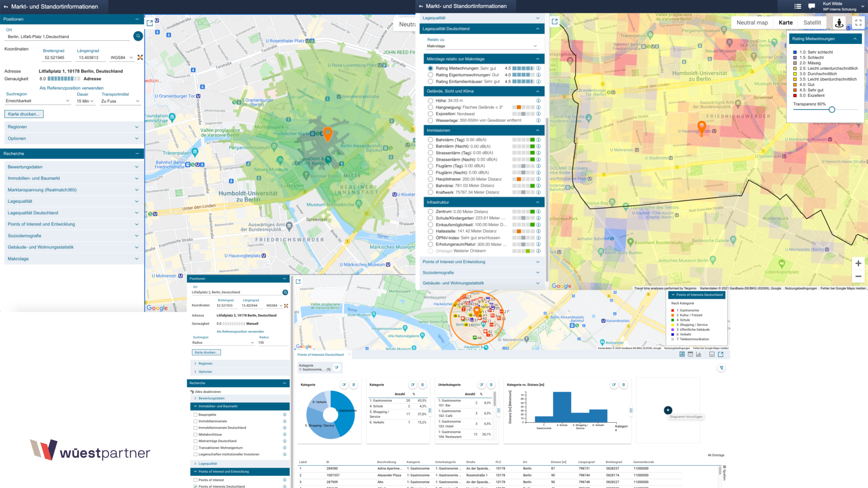Open Nutzungsbedingungen link under heatmap
Viewport: 868px width, 488px height.
[801, 288]
